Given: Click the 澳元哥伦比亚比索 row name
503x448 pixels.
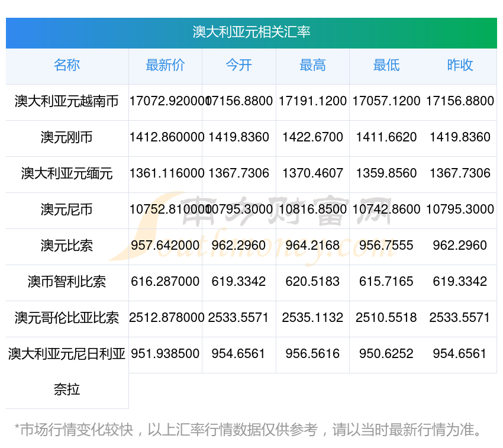Looking at the screenshot, I should [x=67, y=318].
